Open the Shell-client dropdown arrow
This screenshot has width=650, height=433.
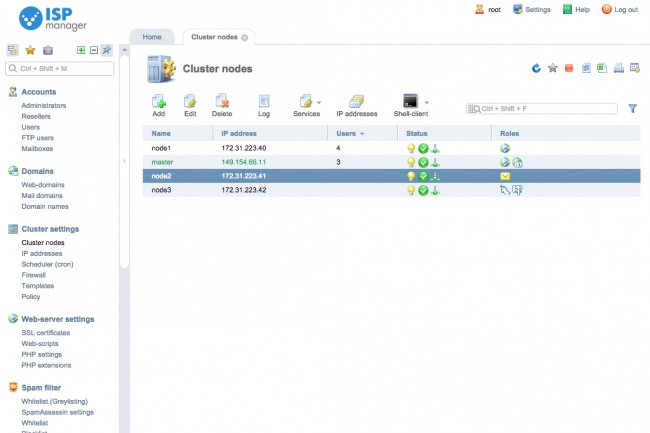(427, 101)
